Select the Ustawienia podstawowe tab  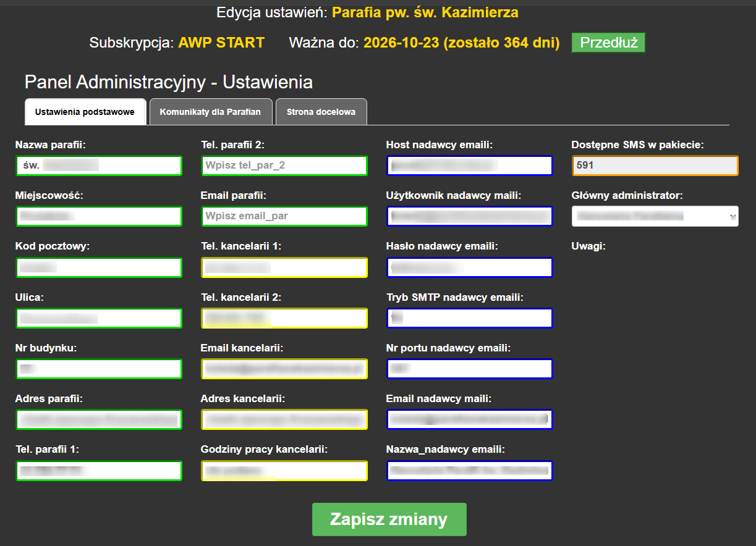[x=85, y=112]
